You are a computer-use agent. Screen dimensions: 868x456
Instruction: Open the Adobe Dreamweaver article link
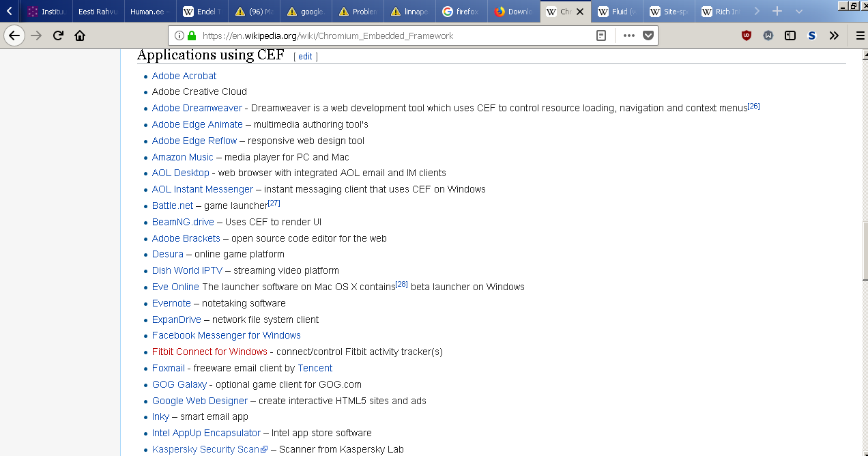pyautogui.click(x=197, y=108)
